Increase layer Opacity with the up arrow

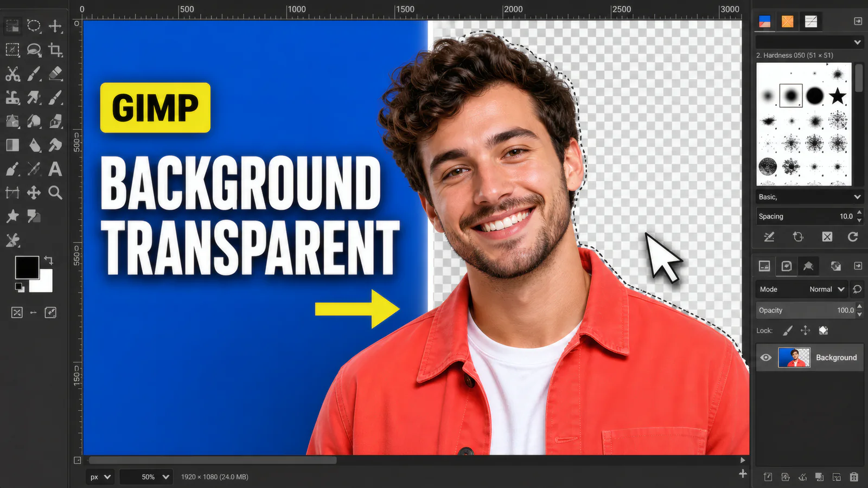[859, 306]
